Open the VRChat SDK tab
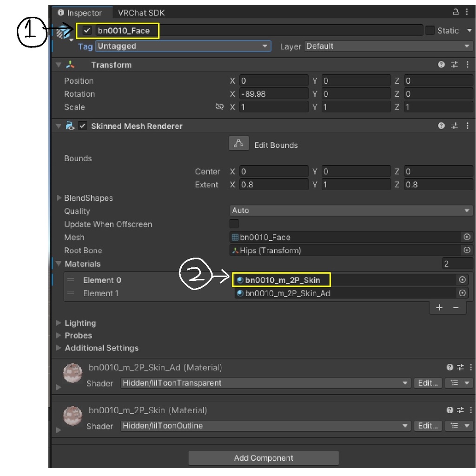Viewport: 476px width, 476px height. [141, 13]
